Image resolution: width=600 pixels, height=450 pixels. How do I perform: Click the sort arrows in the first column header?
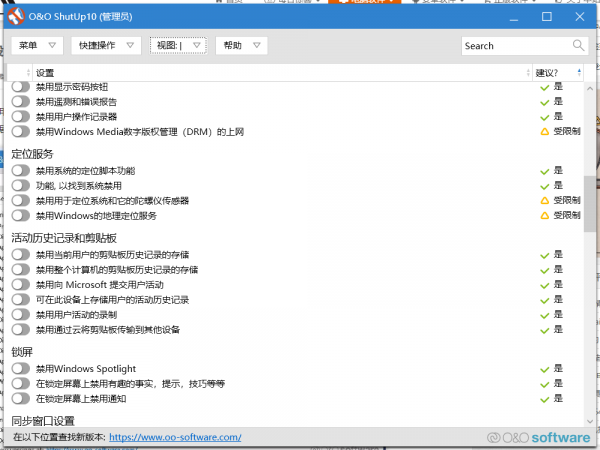[28, 73]
